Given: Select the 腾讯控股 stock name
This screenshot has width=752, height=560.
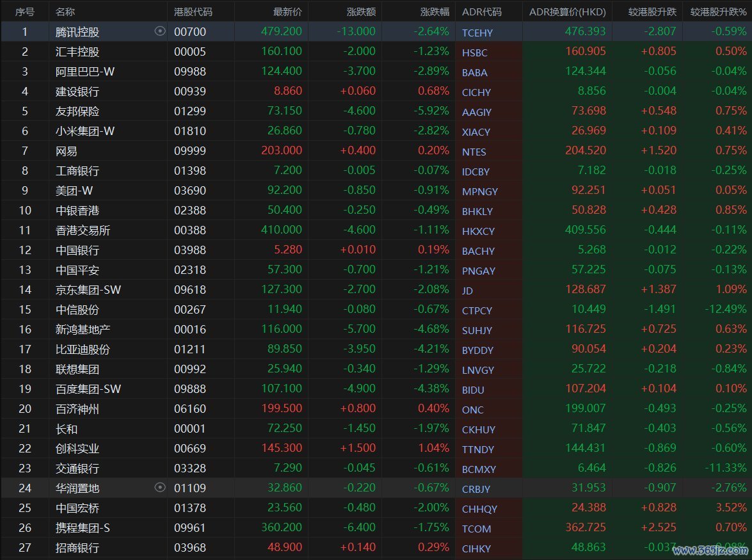Looking at the screenshot, I should [x=77, y=32].
